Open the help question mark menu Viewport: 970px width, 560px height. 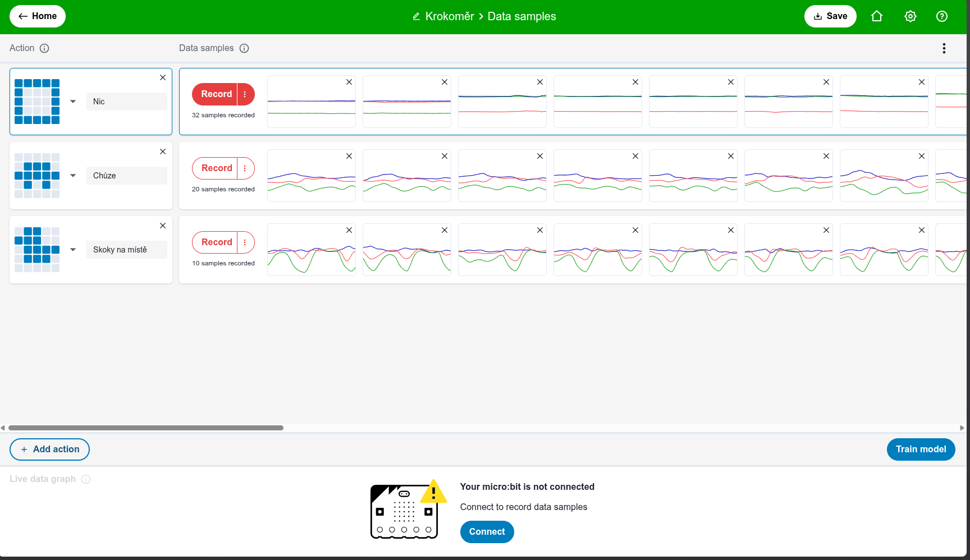point(942,16)
